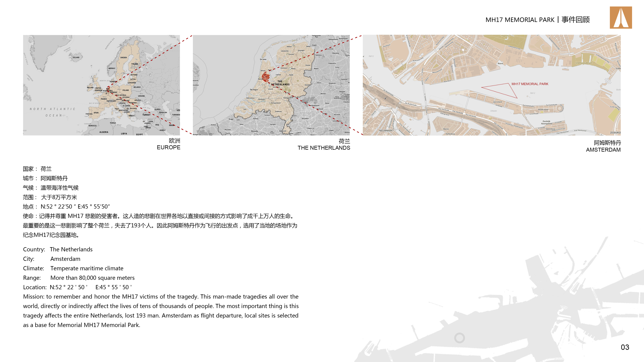Select the '气候： 温带海洋性气候' line
Viewport: 644px width, 362px height.
[x=51, y=188]
